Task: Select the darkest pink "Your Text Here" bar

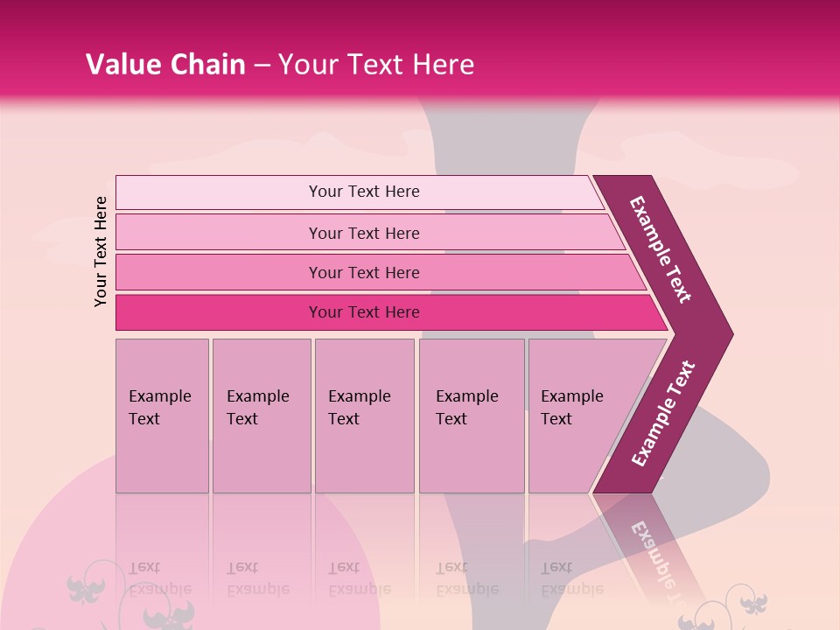Action: tap(364, 312)
